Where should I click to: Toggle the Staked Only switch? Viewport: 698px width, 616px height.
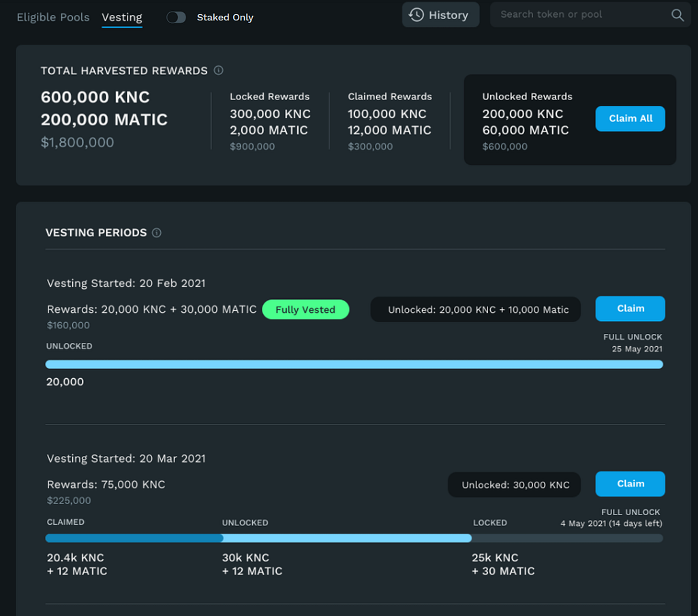click(176, 17)
